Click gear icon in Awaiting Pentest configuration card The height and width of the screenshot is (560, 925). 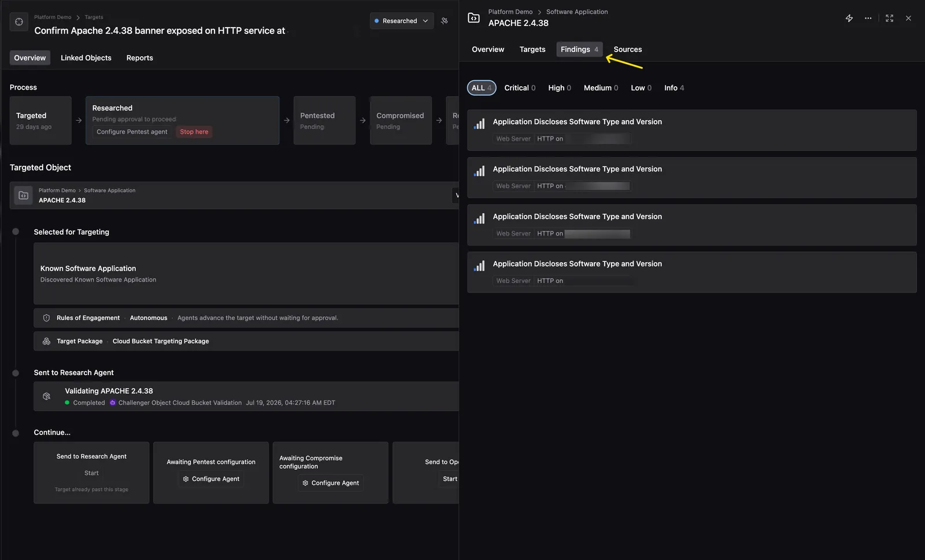coord(186,479)
